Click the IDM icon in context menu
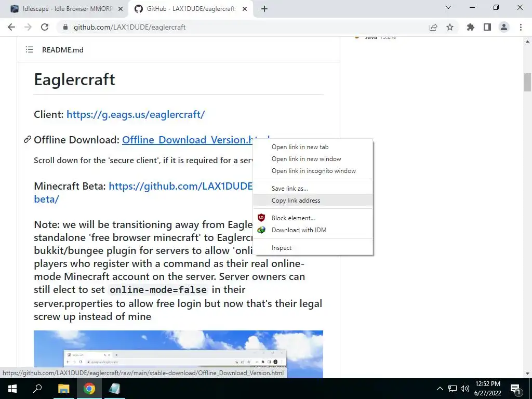This screenshot has width=532, height=399. pos(261,230)
